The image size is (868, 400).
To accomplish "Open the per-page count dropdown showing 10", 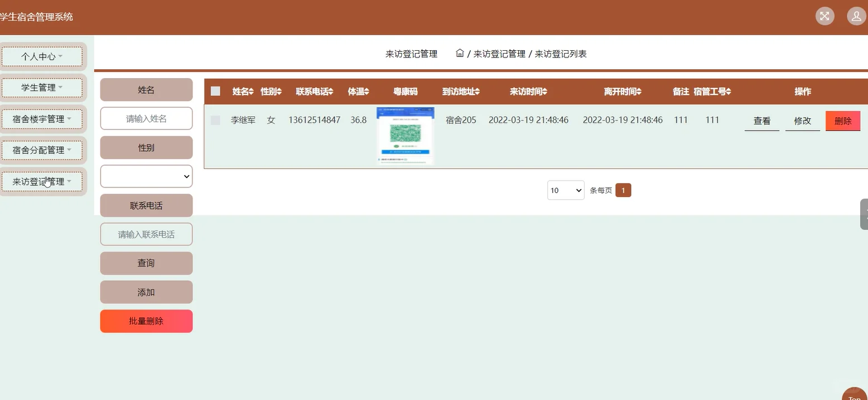I will (565, 190).
